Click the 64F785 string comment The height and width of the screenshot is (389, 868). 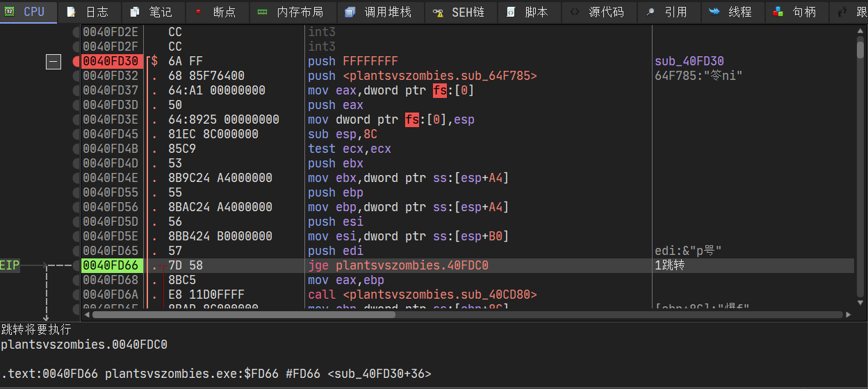(x=698, y=76)
